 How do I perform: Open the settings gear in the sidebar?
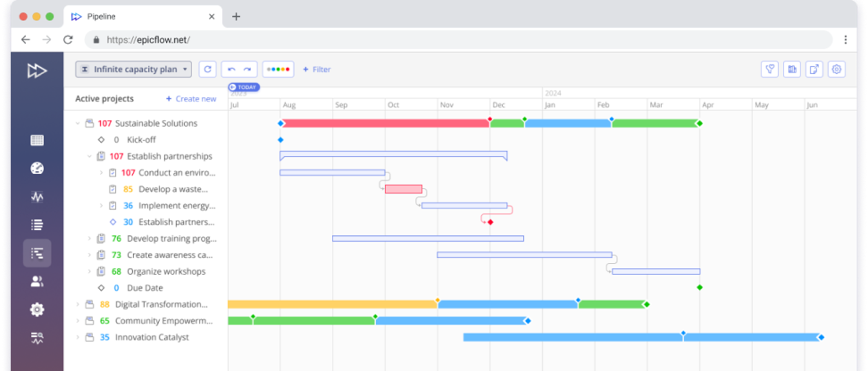(38, 309)
